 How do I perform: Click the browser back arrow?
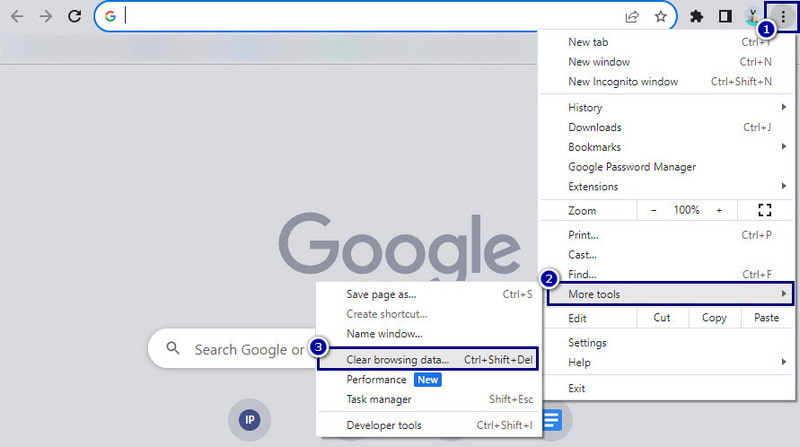coord(17,16)
